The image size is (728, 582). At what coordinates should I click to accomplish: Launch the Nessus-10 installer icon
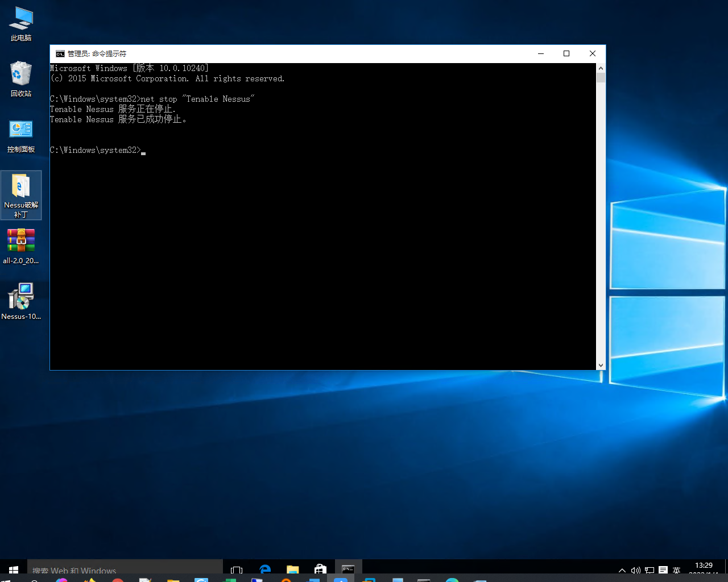[x=21, y=297]
